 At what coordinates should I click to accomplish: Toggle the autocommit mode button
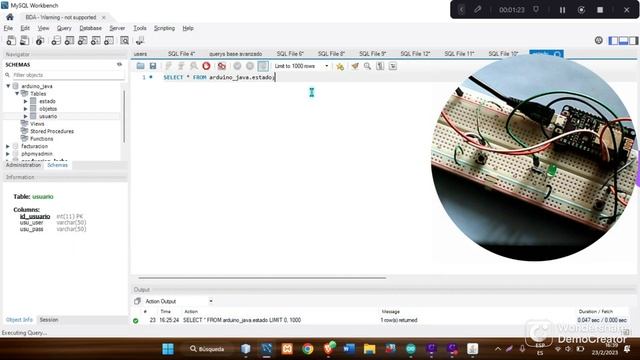coord(263,66)
